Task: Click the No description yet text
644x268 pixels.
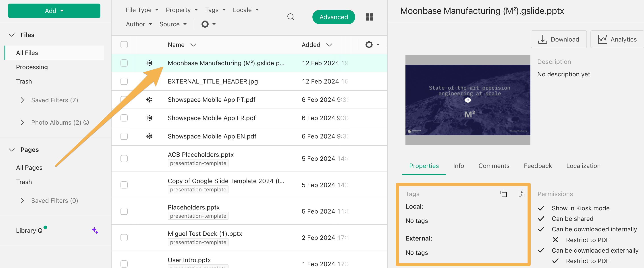Action: tap(563, 74)
